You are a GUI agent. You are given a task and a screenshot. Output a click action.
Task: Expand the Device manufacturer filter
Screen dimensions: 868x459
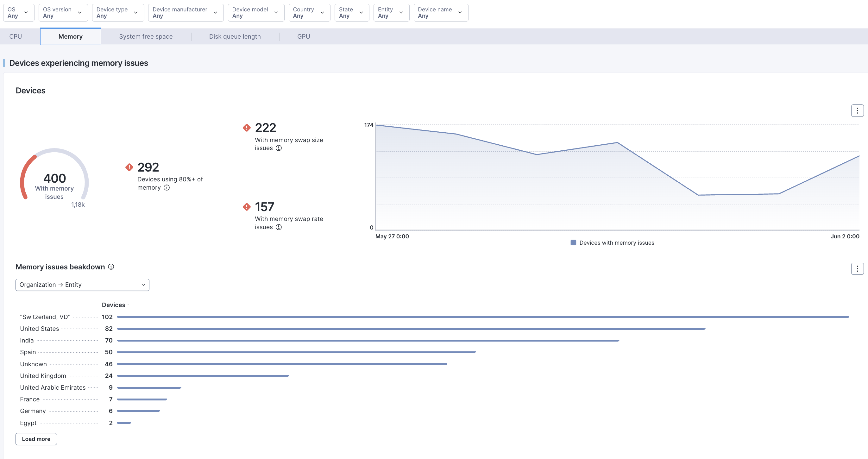[185, 12]
